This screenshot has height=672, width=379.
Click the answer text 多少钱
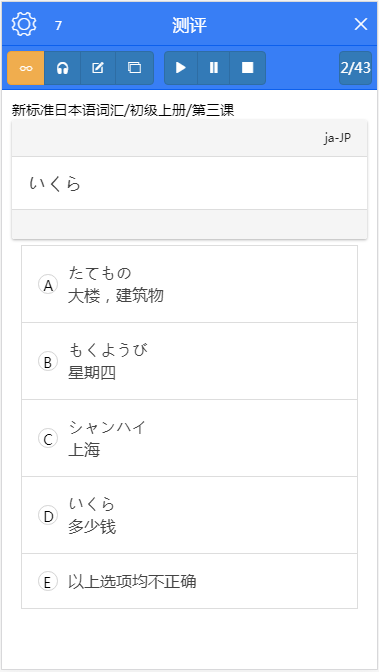[x=92, y=527]
